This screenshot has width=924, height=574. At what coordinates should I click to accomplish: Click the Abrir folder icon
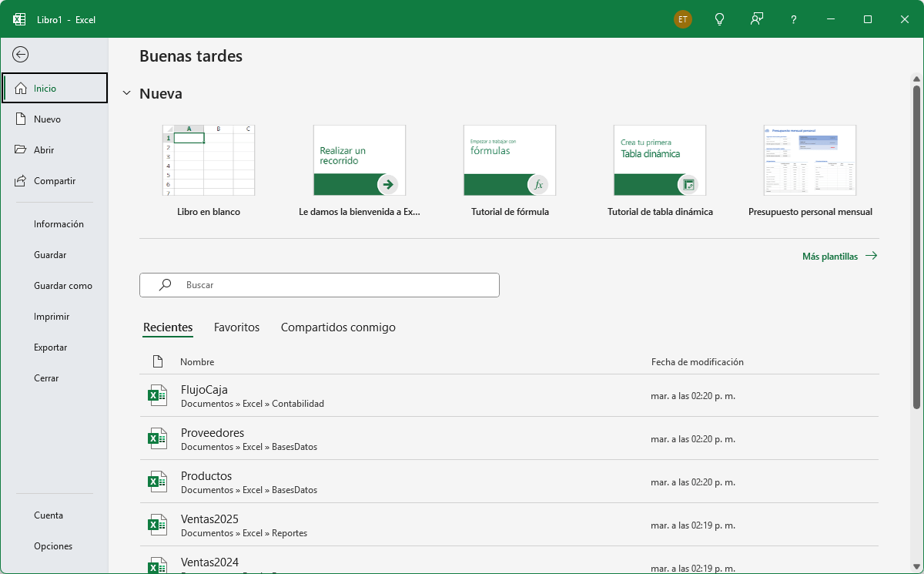pos(21,149)
